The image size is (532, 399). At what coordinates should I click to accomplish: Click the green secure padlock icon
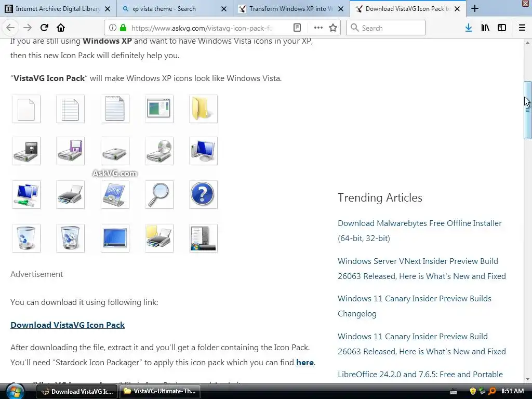click(x=123, y=28)
